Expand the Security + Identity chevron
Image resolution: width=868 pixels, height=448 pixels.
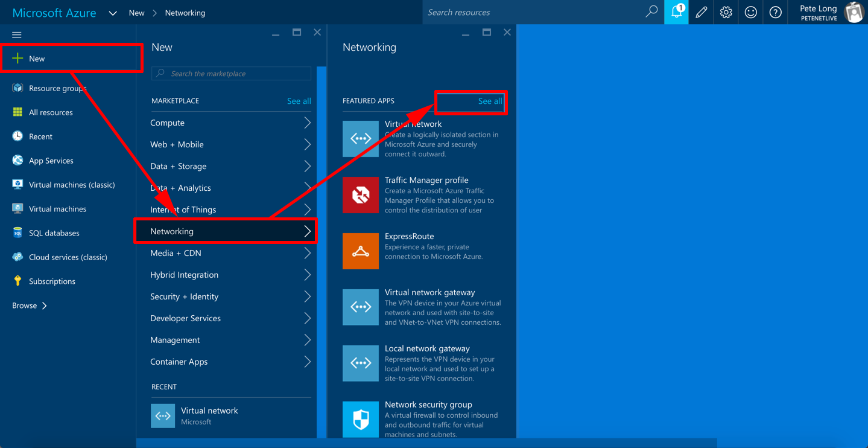(x=308, y=296)
